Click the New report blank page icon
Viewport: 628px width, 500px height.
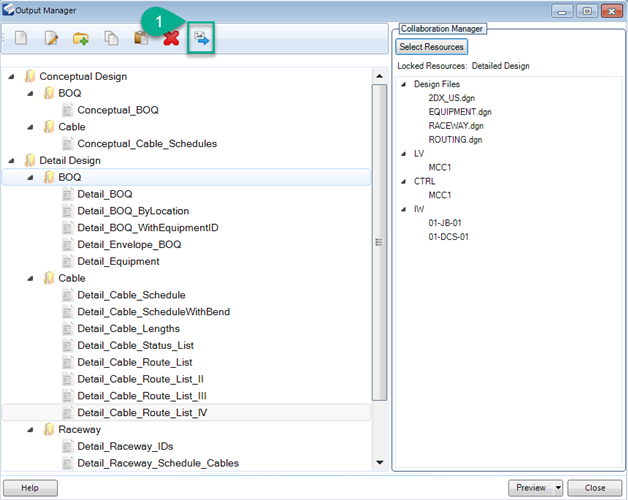(21, 38)
